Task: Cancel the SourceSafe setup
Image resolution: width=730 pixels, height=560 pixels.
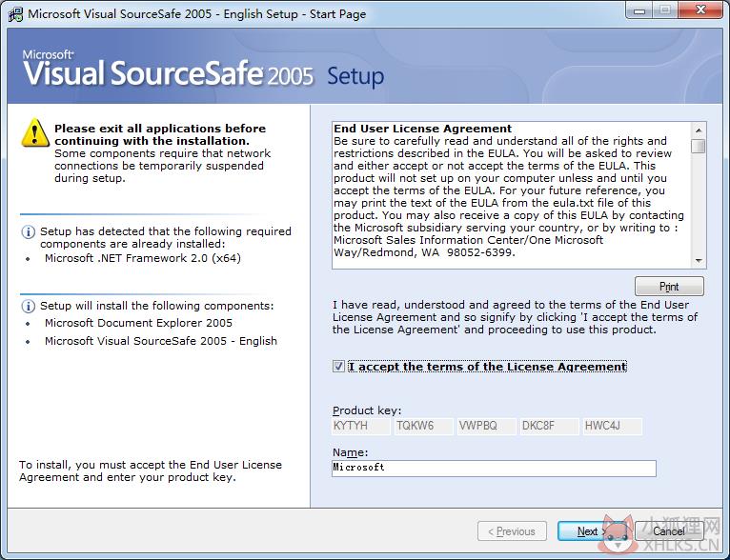Action: (669, 531)
